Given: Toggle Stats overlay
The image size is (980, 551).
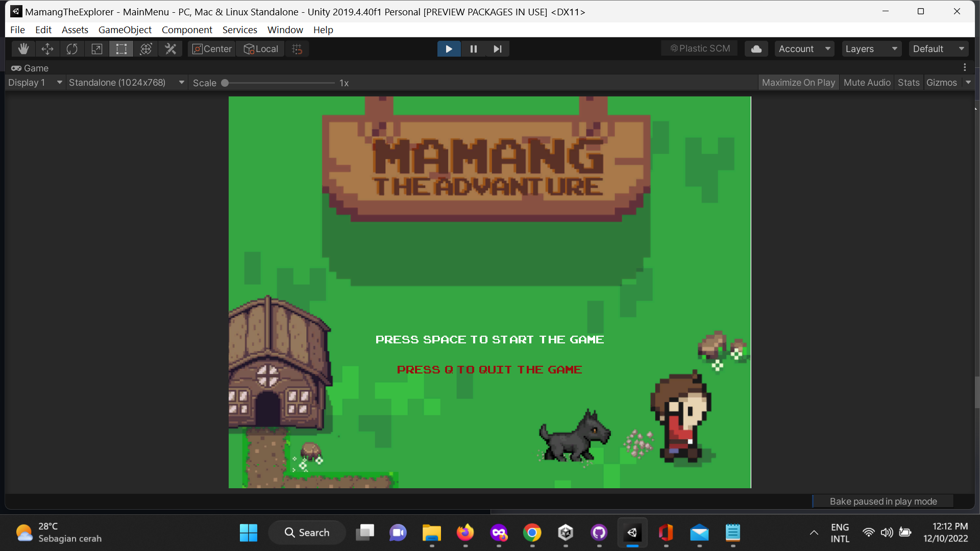Looking at the screenshot, I should coord(909,83).
